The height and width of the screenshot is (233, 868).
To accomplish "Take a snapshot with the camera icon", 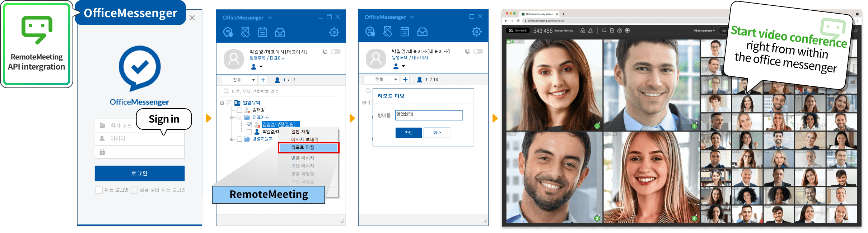I will click(620, 30).
